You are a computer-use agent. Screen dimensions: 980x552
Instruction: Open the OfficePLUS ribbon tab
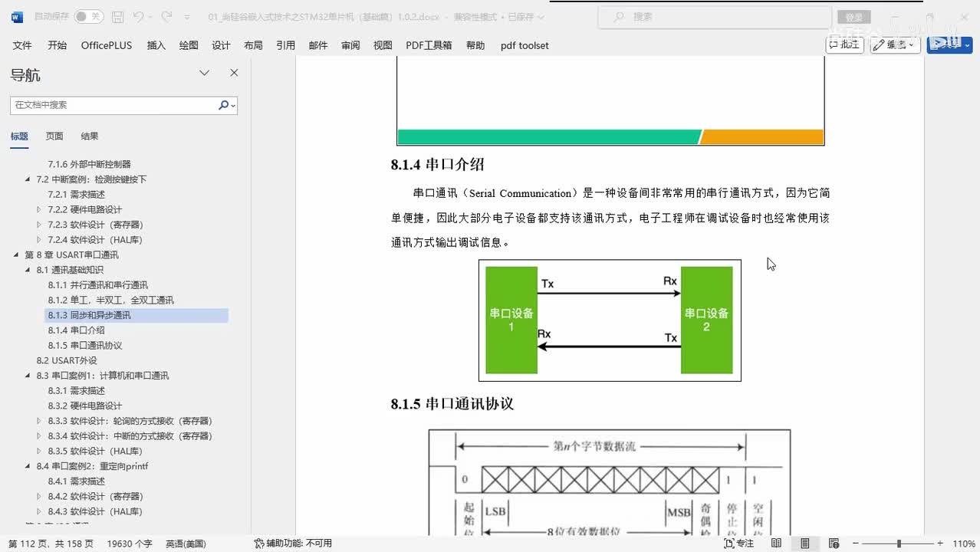pos(107,45)
